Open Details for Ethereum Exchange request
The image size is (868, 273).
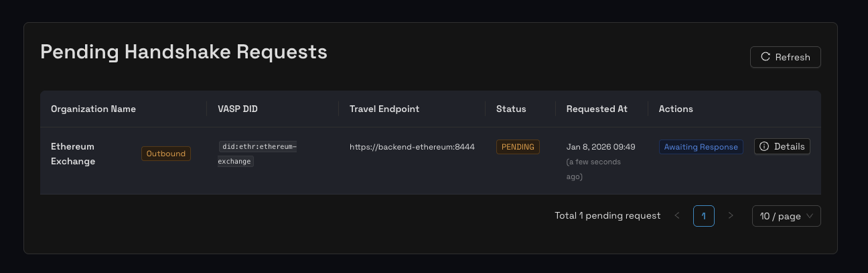coord(782,146)
